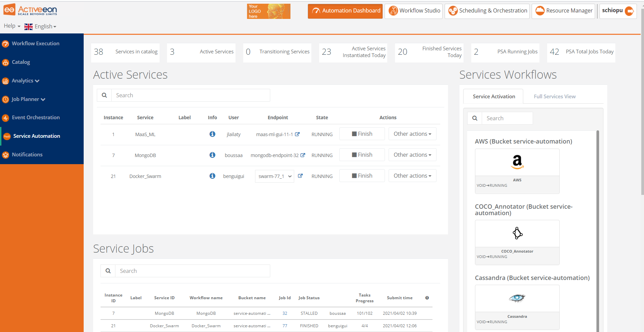
Task: Expand Analytics sidebar menu
Action: (25, 81)
